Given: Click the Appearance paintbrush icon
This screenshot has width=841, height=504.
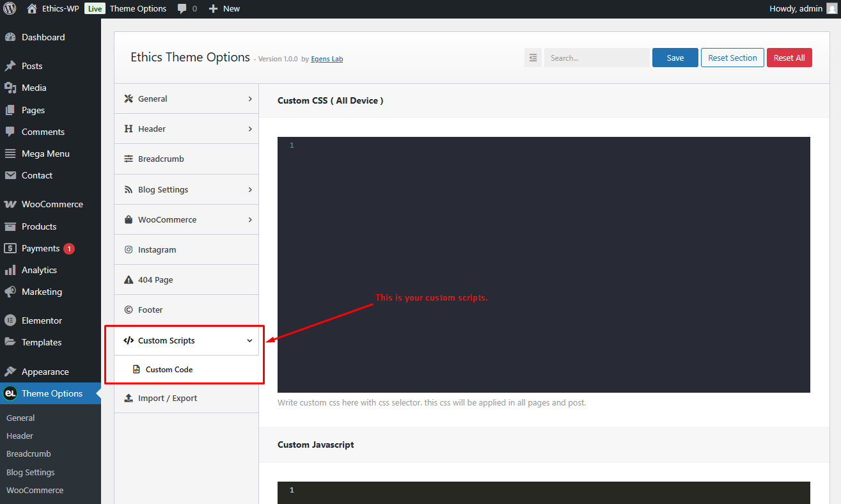Looking at the screenshot, I should click(10, 372).
